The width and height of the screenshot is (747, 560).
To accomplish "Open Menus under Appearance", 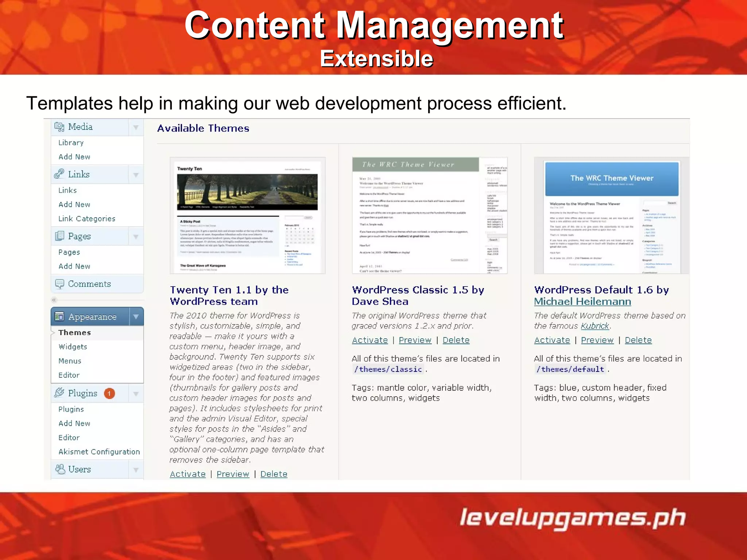I will pyautogui.click(x=70, y=361).
